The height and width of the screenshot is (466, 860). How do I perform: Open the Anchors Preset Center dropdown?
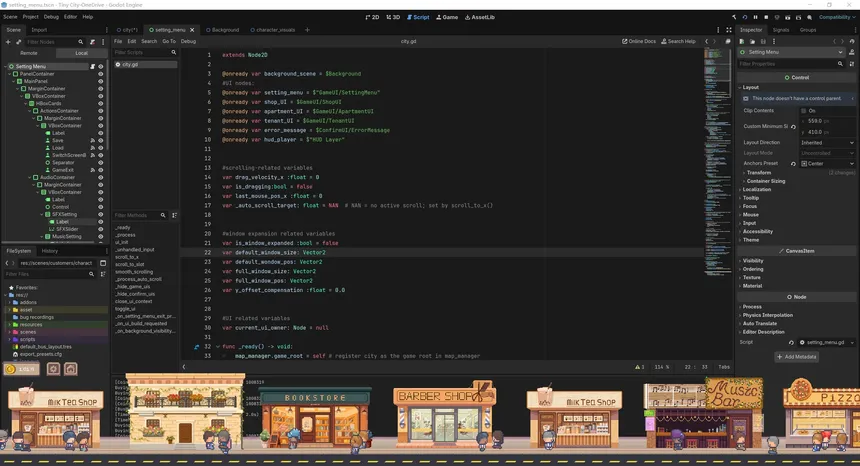tap(827, 163)
